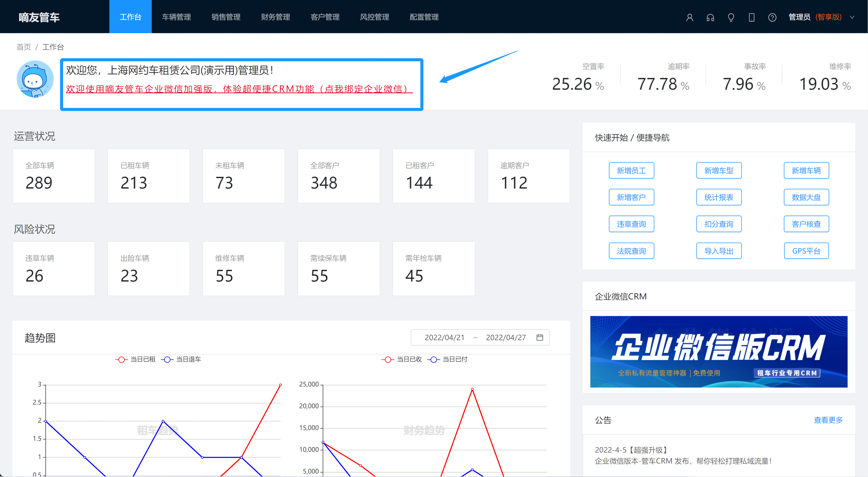Open the 全部客户 348 card

339,176
